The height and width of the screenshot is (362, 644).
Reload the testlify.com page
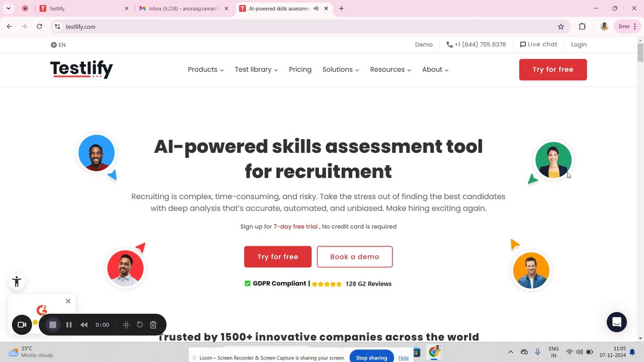39,27
